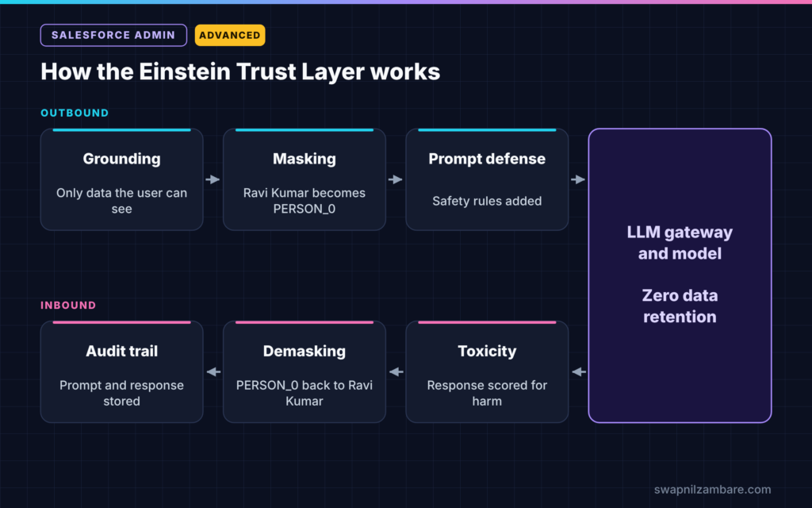Click 'LLM gateway and model' text

pyautogui.click(x=680, y=243)
